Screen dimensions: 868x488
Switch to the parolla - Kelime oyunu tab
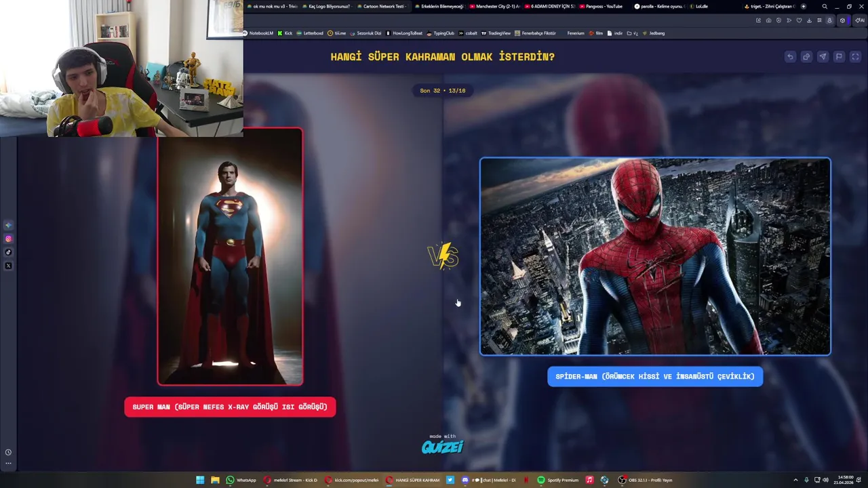point(658,6)
